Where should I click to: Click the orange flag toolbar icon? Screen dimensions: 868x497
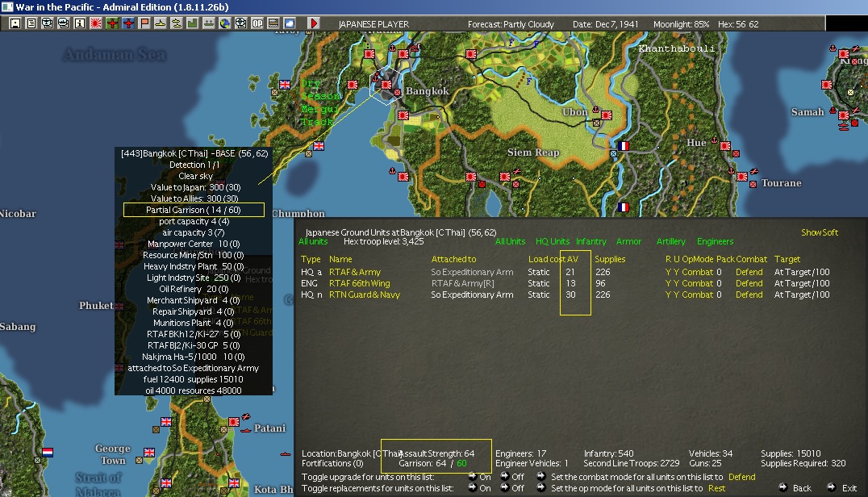tap(144, 23)
